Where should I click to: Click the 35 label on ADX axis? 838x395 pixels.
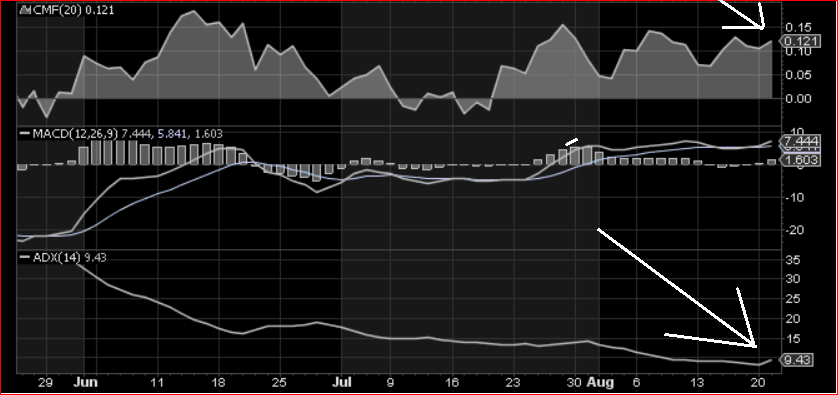pyautogui.click(x=794, y=260)
